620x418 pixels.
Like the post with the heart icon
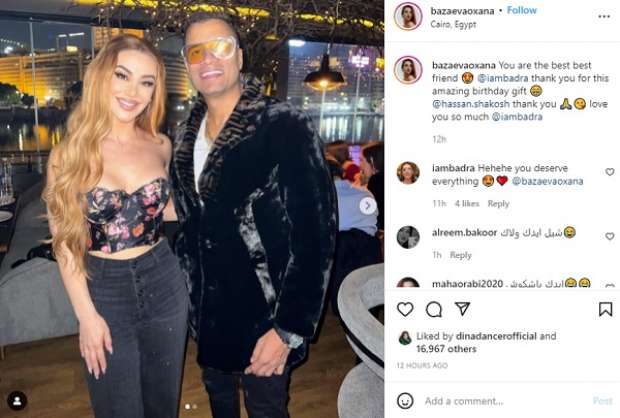[405, 309]
